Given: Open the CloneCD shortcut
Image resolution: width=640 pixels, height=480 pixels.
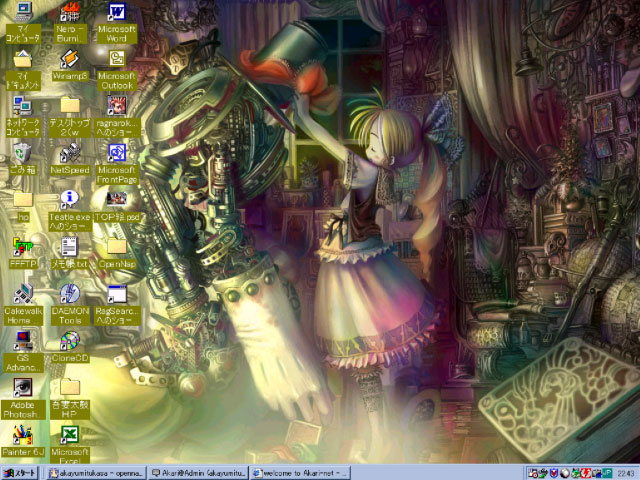Looking at the screenshot, I should pos(70,341).
